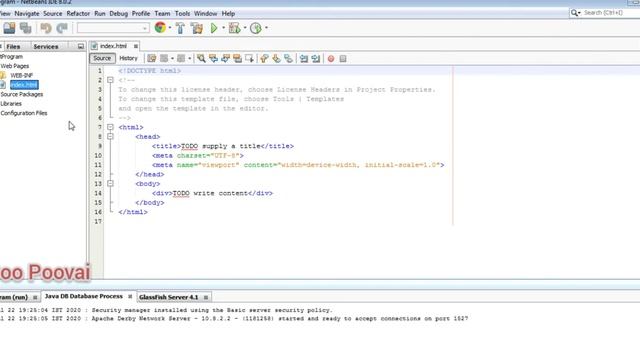Select Source Packages tree node
The width and height of the screenshot is (640, 360).
pyautogui.click(x=22, y=94)
